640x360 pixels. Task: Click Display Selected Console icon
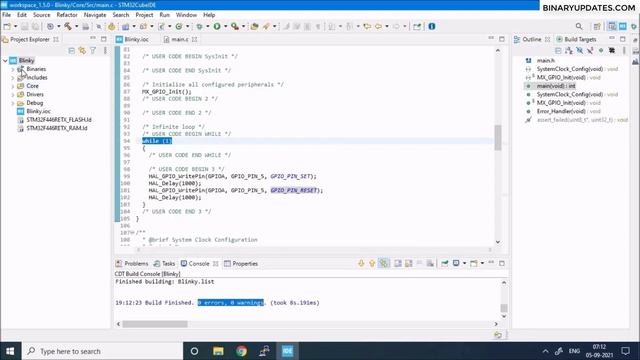coord(456,264)
